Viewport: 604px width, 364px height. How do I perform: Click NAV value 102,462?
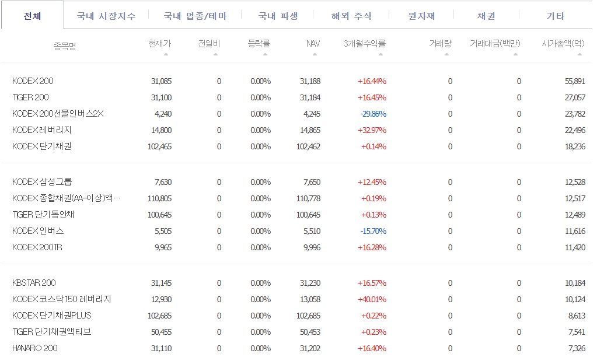pos(309,146)
